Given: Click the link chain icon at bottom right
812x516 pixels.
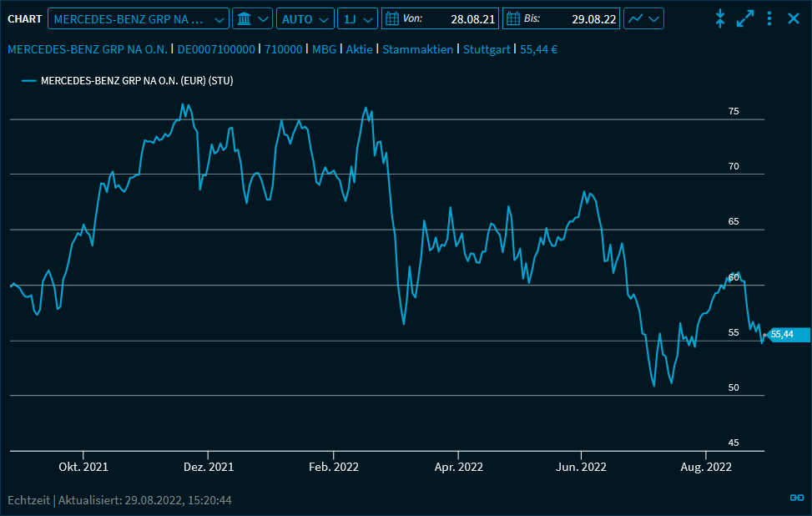Looking at the screenshot, I should [x=796, y=498].
